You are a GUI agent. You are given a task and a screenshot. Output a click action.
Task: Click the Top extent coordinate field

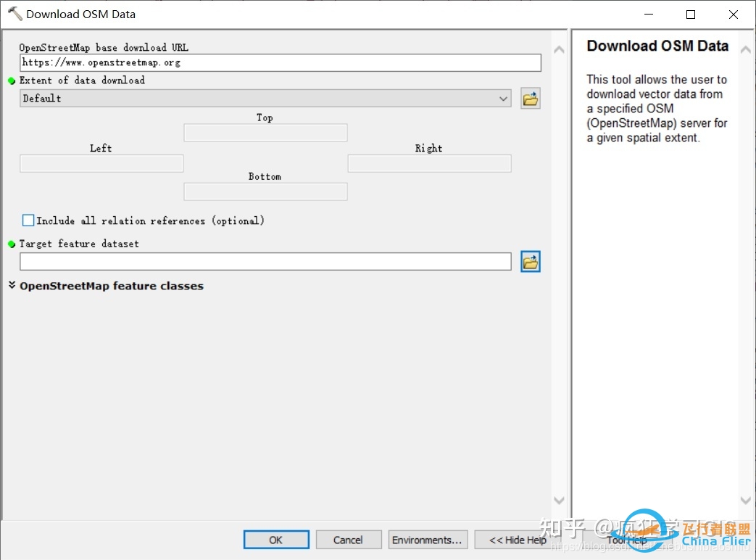[265, 133]
